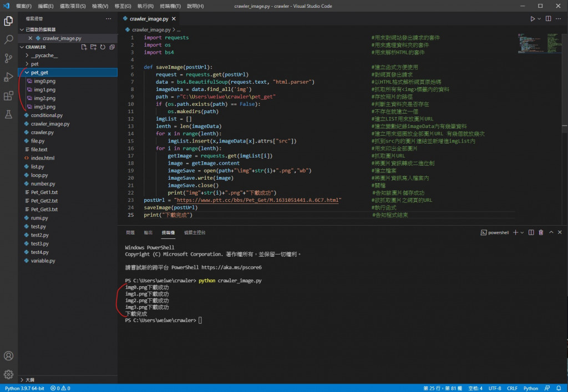Open the Search view in activity bar
The image size is (568, 392).
(x=8, y=39)
